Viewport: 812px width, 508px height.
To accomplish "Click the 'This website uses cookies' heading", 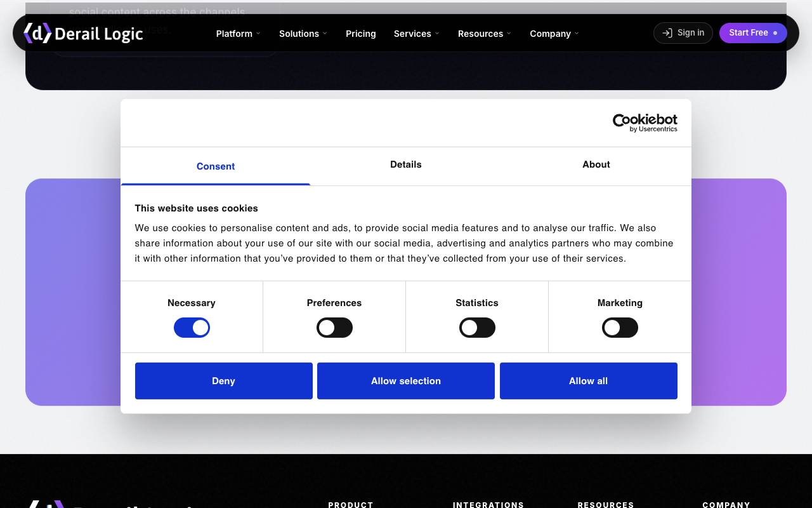I will pos(197,208).
